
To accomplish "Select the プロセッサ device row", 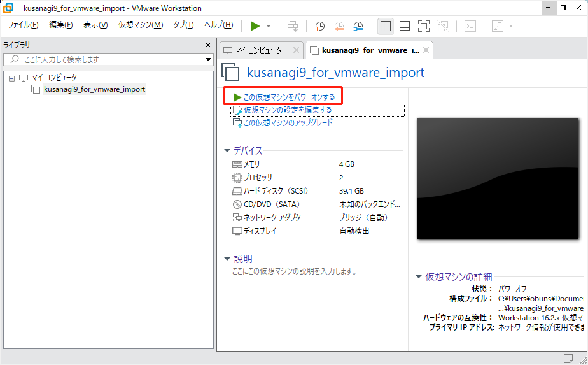I will pos(317,178).
